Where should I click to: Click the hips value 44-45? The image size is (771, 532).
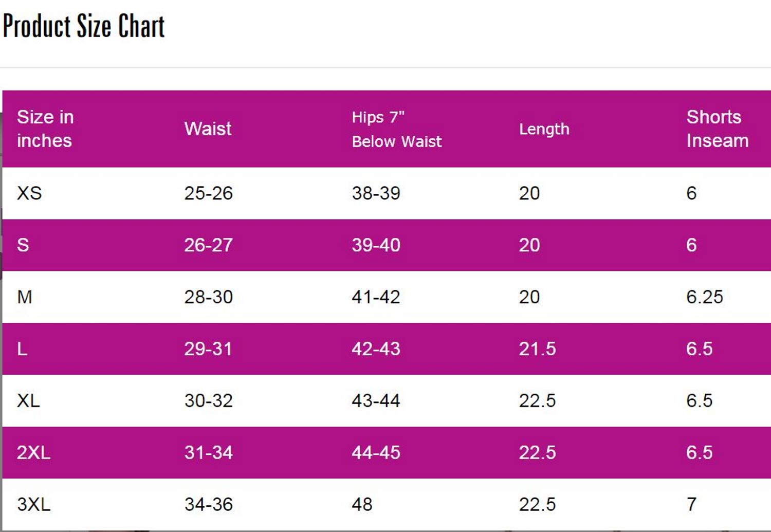click(376, 453)
